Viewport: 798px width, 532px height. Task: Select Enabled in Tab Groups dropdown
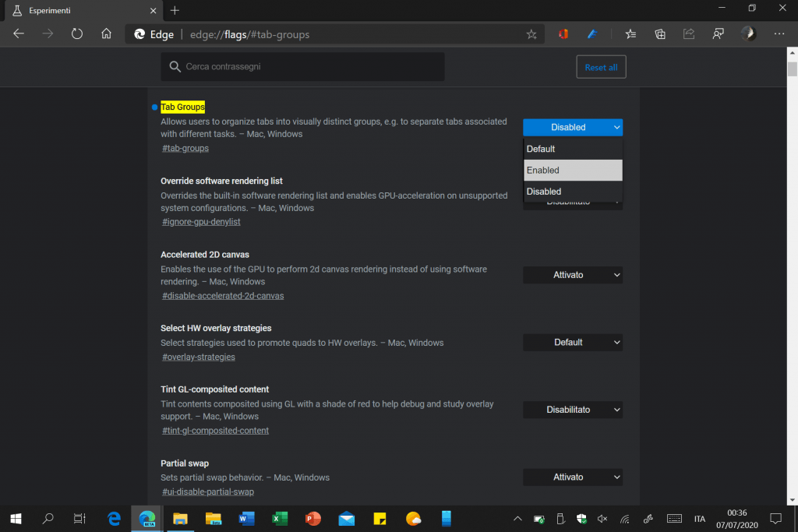point(573,170)
